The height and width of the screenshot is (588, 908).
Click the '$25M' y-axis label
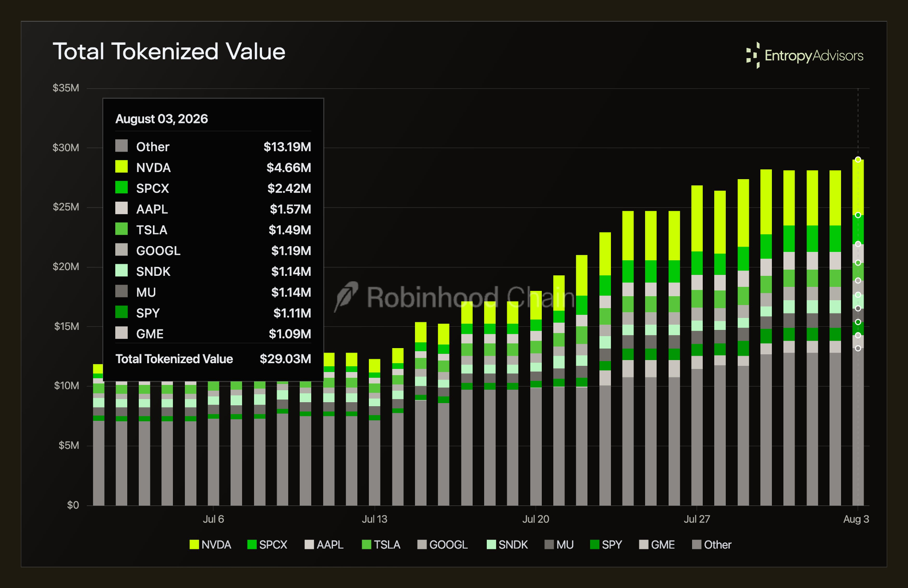click(66, 207)
